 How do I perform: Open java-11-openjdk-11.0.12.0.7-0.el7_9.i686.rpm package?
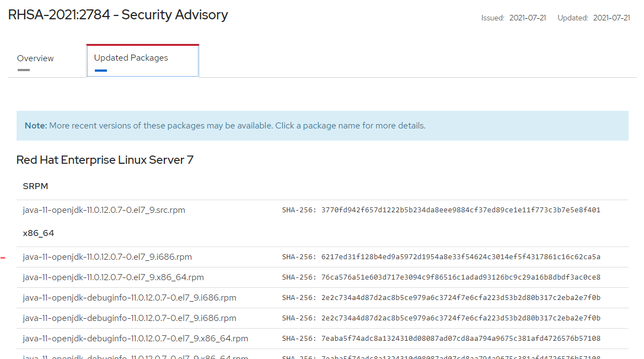107,257
